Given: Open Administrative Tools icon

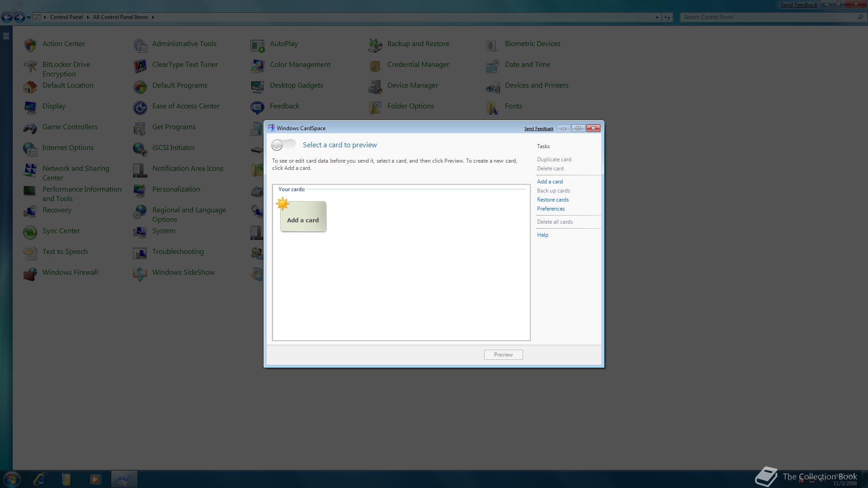Looking at the screenshot, I should coord(140,45).
